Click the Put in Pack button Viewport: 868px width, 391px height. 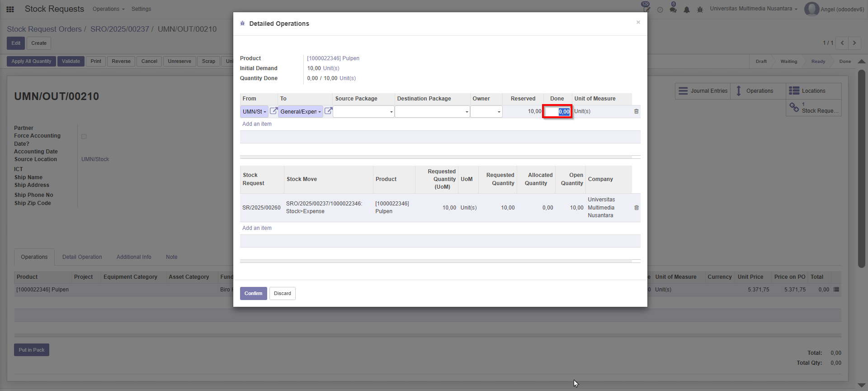click(x=32, y=350)
